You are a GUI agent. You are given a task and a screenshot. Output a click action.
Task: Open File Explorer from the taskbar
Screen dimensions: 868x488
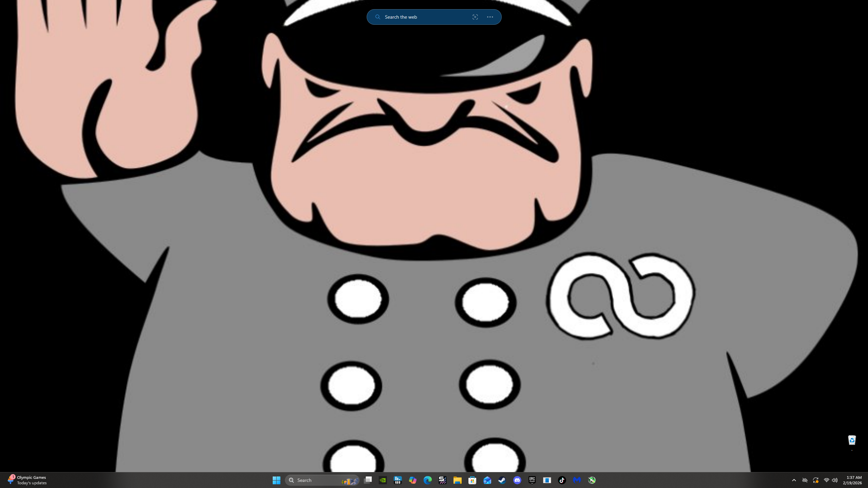pyautogui.click(x=457, y=480)
